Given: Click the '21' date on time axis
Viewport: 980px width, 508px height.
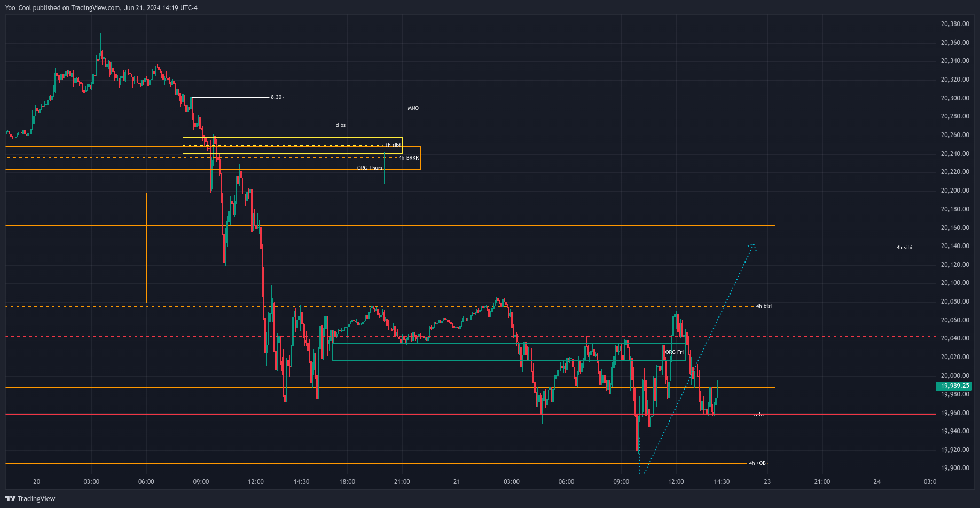Looking at the screenshot, I should (457, 482).
